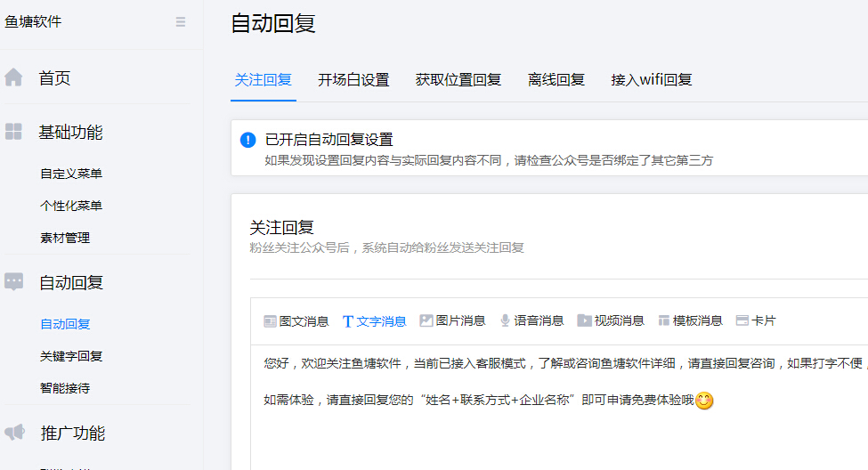
Task: Choose 视频消息 message type
Action: [619, 320]
